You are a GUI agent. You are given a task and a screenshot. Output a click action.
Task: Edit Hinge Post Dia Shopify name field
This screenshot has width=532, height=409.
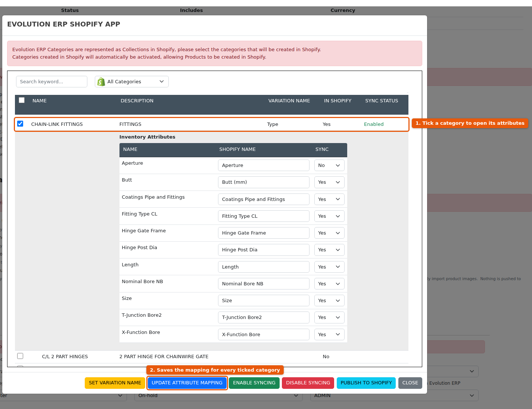click(x=264, y=250)
